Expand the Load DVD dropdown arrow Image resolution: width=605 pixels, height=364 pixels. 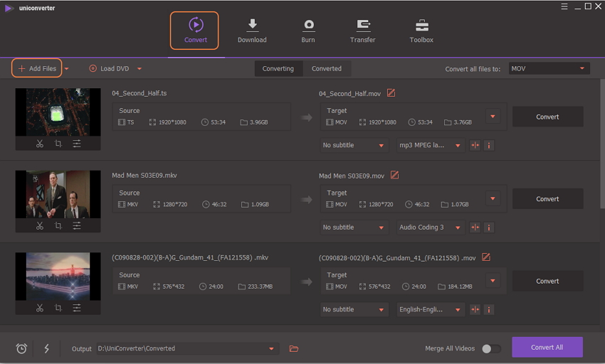[140, 69]
